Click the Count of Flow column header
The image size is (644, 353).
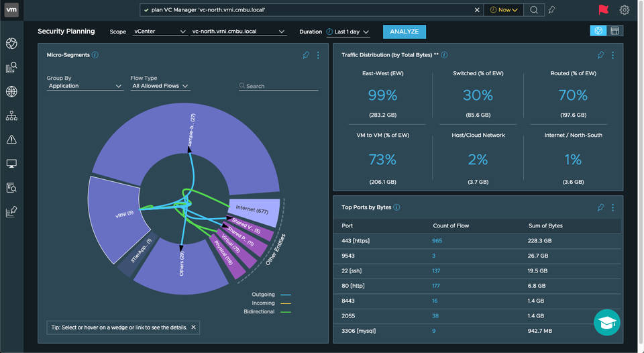(x=451, y=225)
